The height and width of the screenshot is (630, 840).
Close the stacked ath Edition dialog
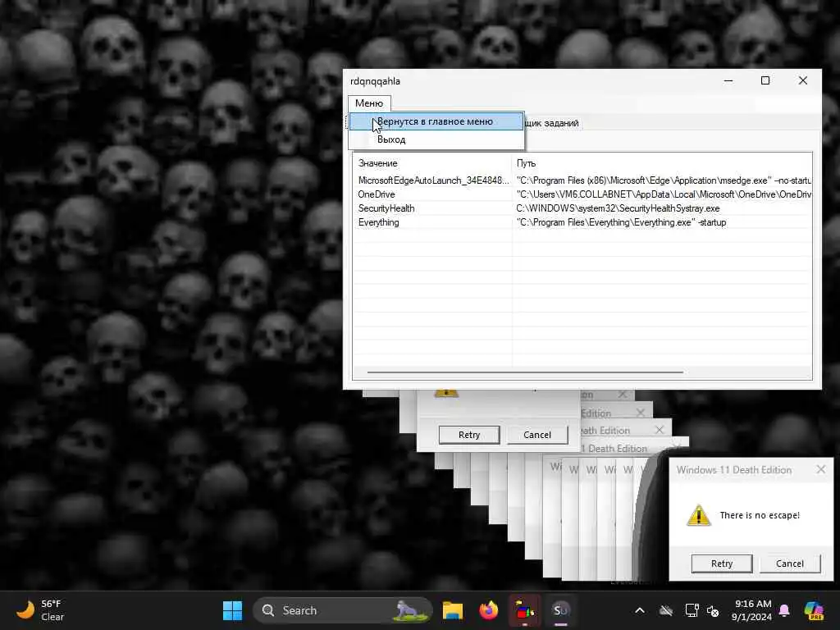click(x=660, y=430)
